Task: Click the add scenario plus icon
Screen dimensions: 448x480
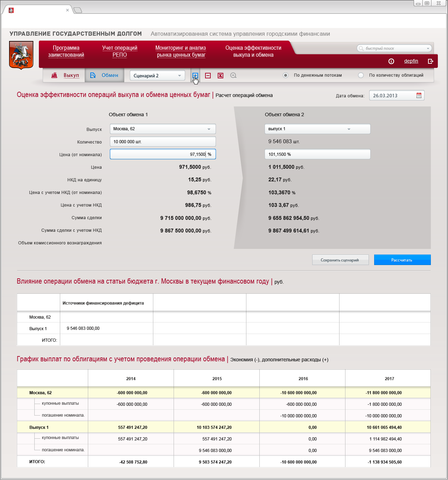Action: coord(195,76)
